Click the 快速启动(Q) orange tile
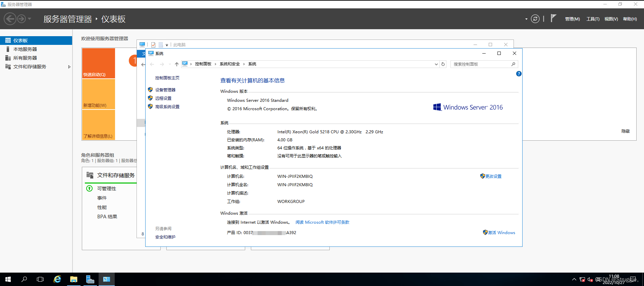 [x=99, y=63]
